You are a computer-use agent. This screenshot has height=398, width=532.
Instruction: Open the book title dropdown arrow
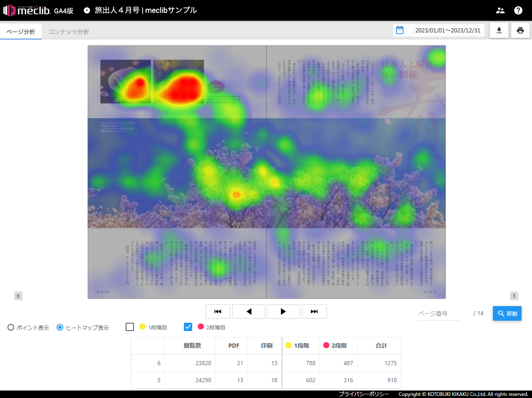pyautogui.click(x=87, y=10)
